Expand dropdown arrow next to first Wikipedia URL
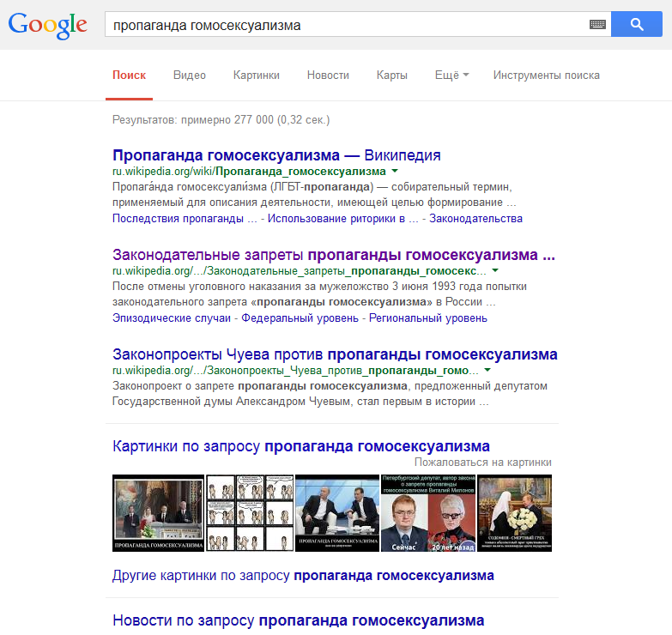The image size is (672, 635). pos(395,171)
